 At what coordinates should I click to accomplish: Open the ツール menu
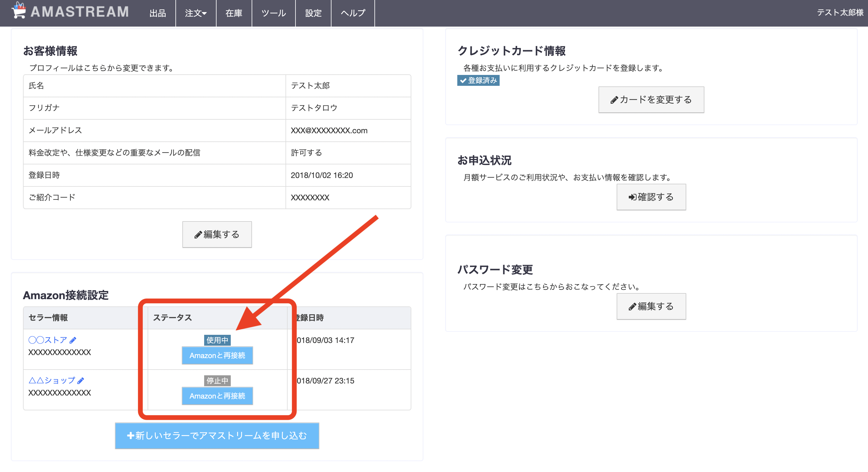(274, 13)
